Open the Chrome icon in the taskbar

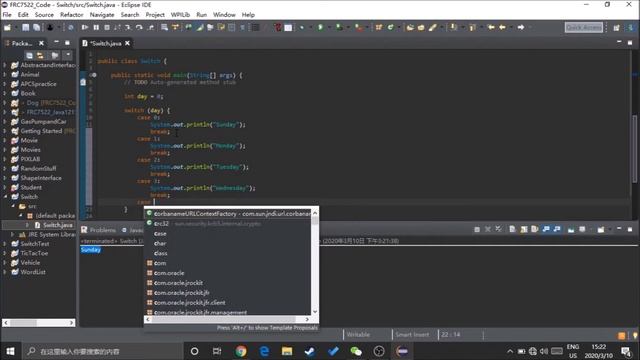coord(241,351)
